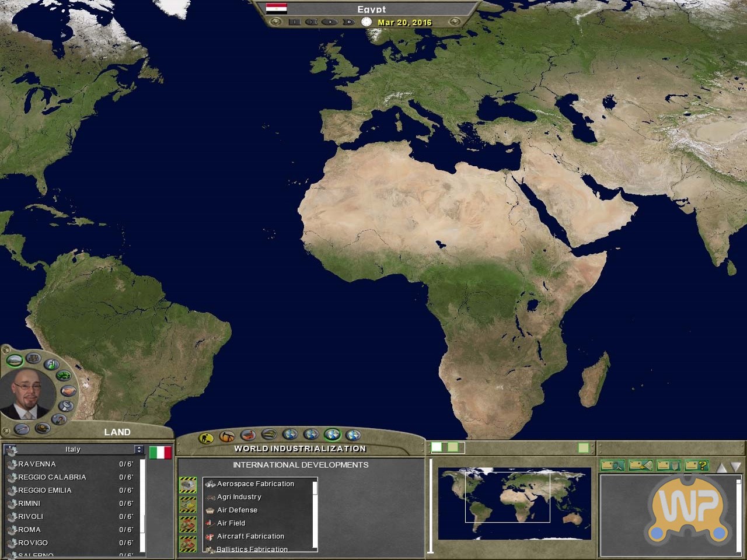This screenshot has height=560, width=747.
Task: Toggle the first hazard-striped facility filter
Action: [x=188, y=485]
